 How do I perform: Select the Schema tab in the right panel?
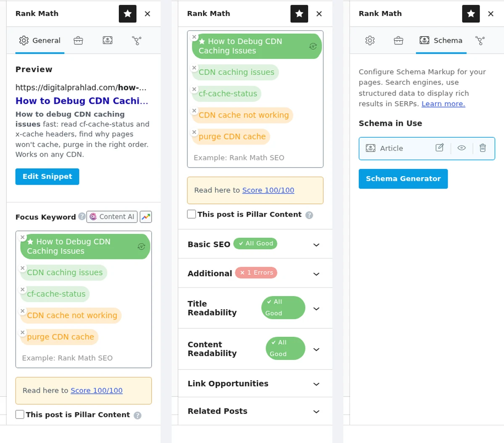441,41
